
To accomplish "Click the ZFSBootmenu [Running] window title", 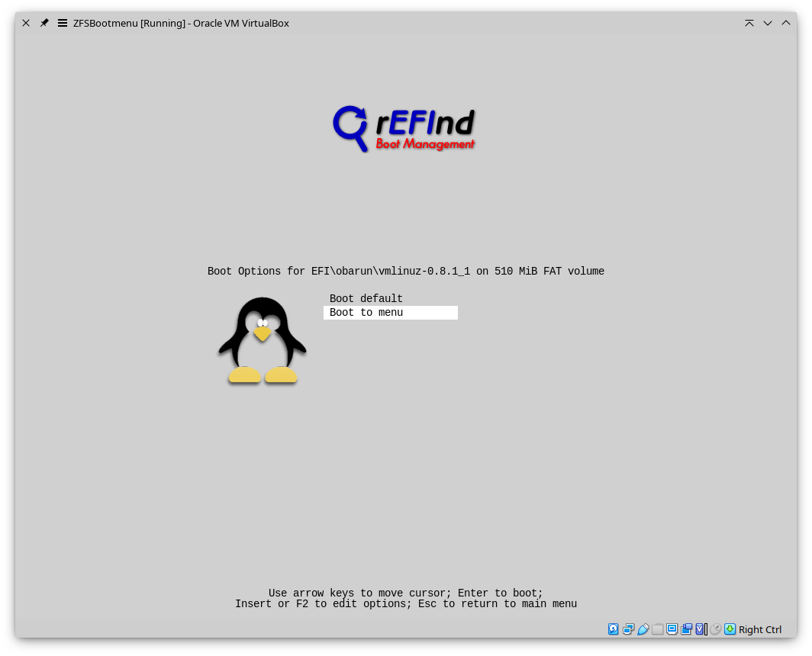I will (181, 24).
